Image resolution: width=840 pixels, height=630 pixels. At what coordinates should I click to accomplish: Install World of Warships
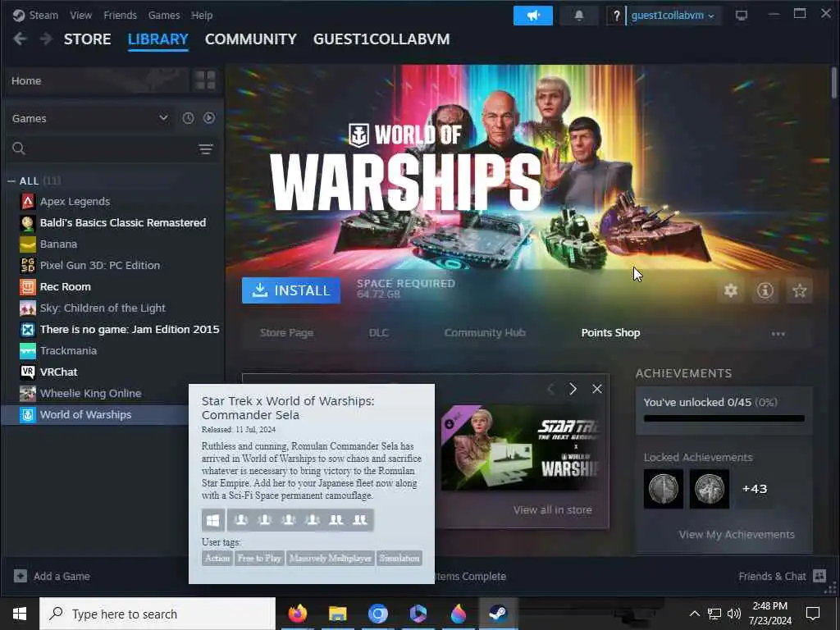point(291,290)
